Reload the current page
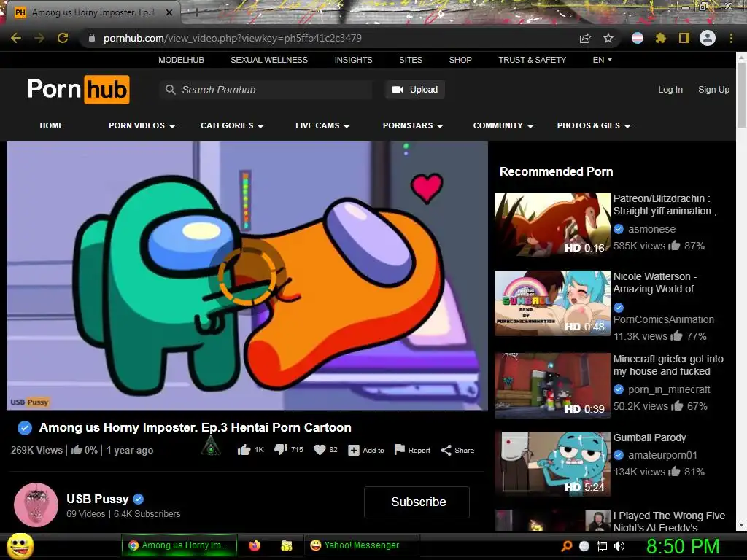The height and width of the screenshot is (560, 747). pos(63,38)
